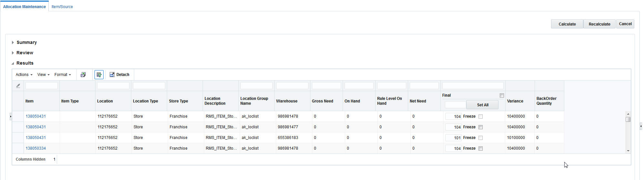Click the Item column filter field

click(42, 86)
